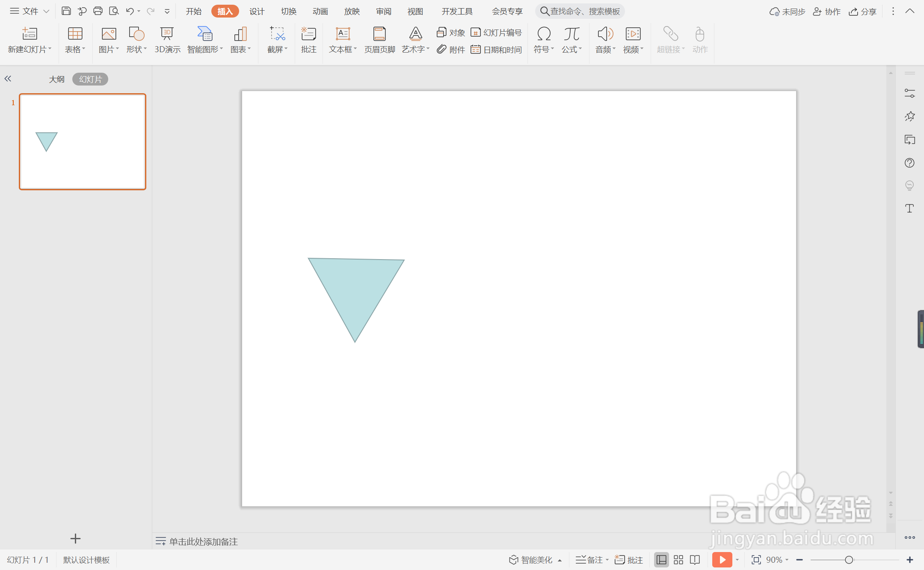Open the 90% zoom level dropdown
This screenshot has height=570, width=924.
(777, 560)
